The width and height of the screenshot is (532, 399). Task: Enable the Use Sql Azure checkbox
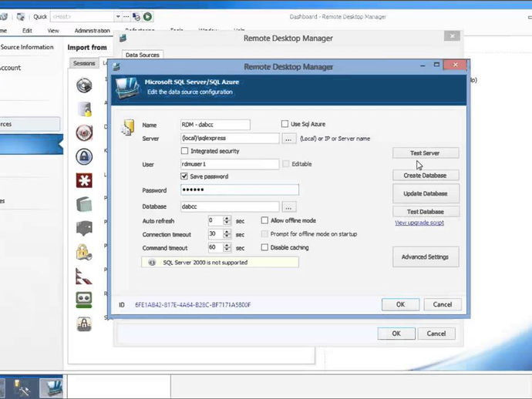(x=285, y=124)
